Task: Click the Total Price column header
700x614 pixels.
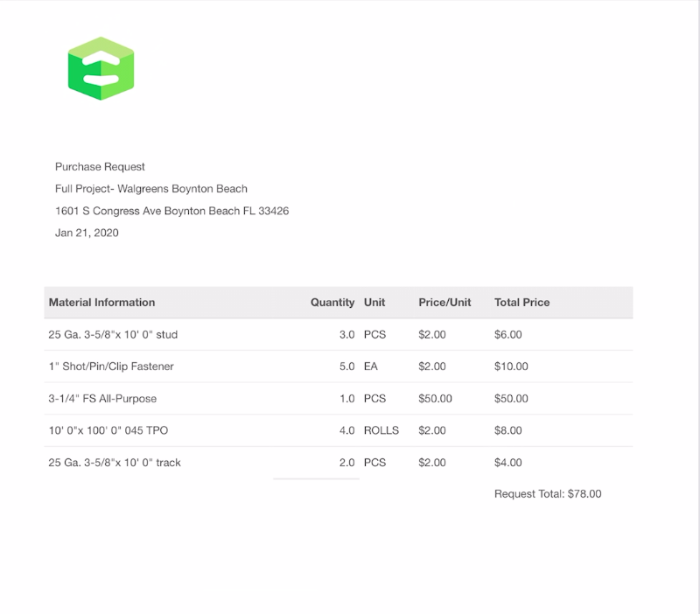Action: pos(521,303)
